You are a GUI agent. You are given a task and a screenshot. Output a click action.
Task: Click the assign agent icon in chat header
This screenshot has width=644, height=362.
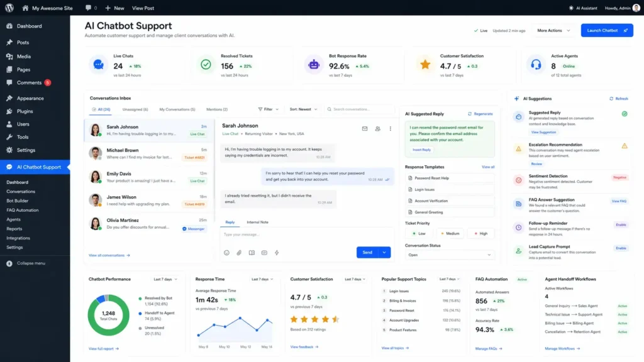[x=377, y=128]
